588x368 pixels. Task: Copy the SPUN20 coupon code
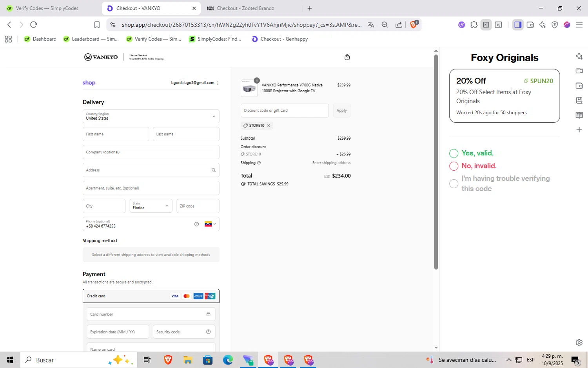coord(539,81)
